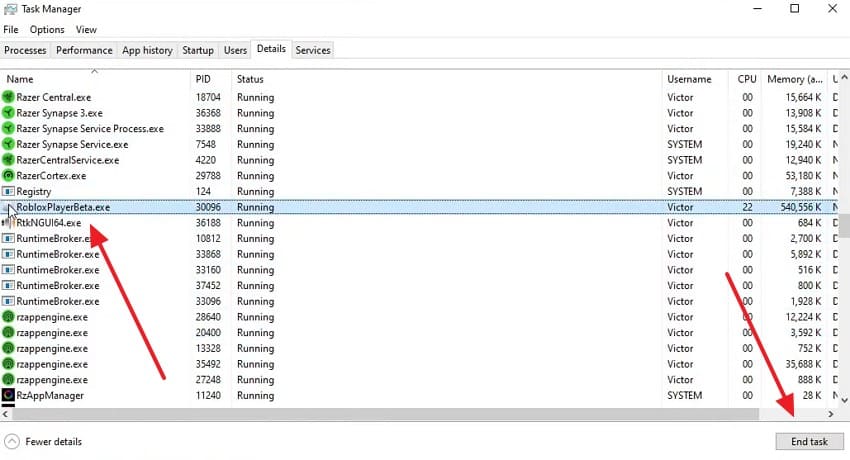This screenshot has width=850, height=460.
Task: Click the vertical scrollbar thumb
Action: pyautogui.click(x=844, y=225)
